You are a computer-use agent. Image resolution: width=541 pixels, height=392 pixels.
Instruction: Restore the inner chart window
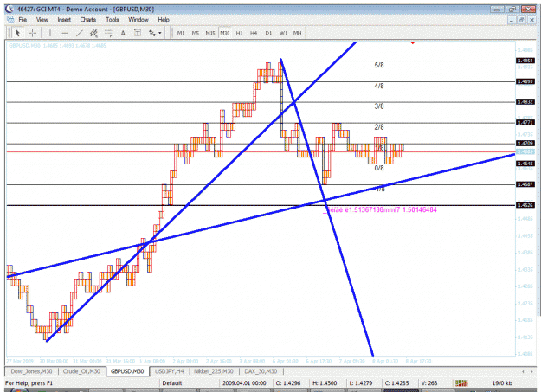[521, 20]
